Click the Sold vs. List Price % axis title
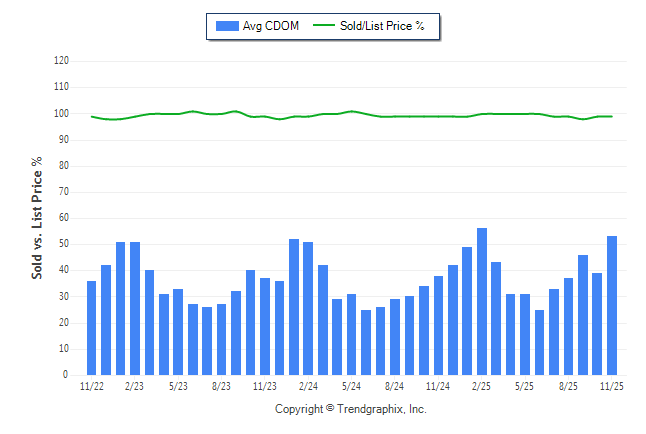The image size is (646, 434). coord(37,217)
